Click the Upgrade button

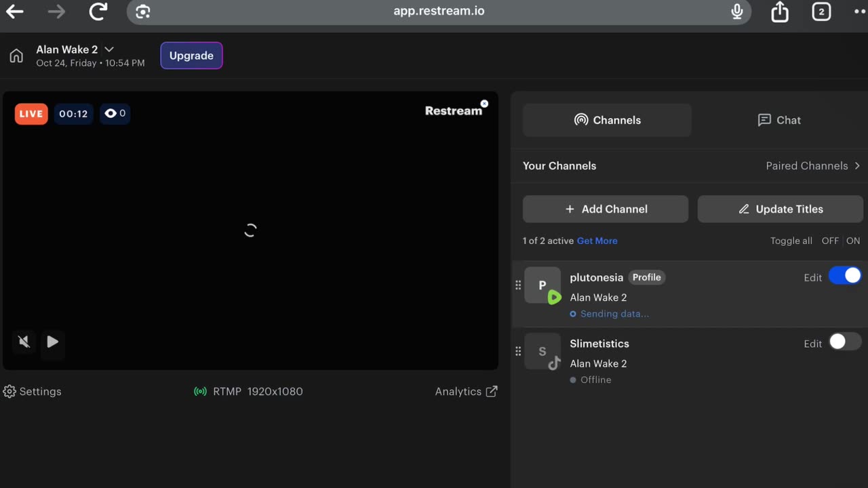coord(191,56)
